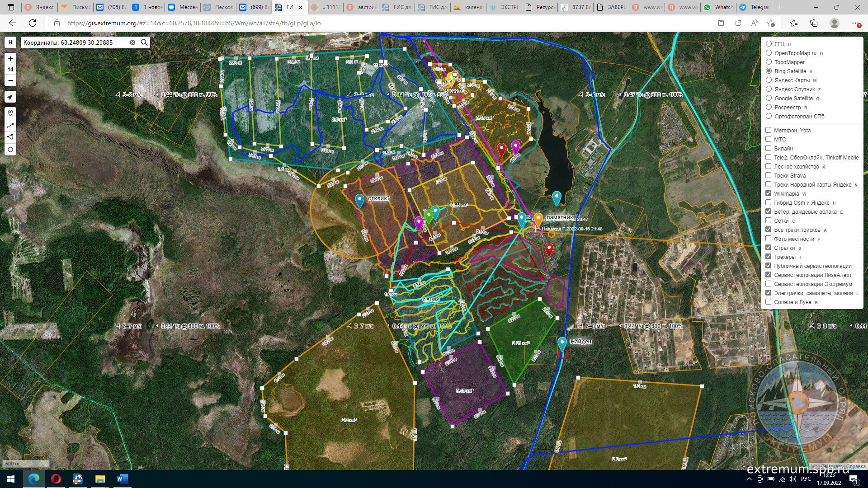
Task: Click the geolocation arrow button
Action: pos(10,97)
